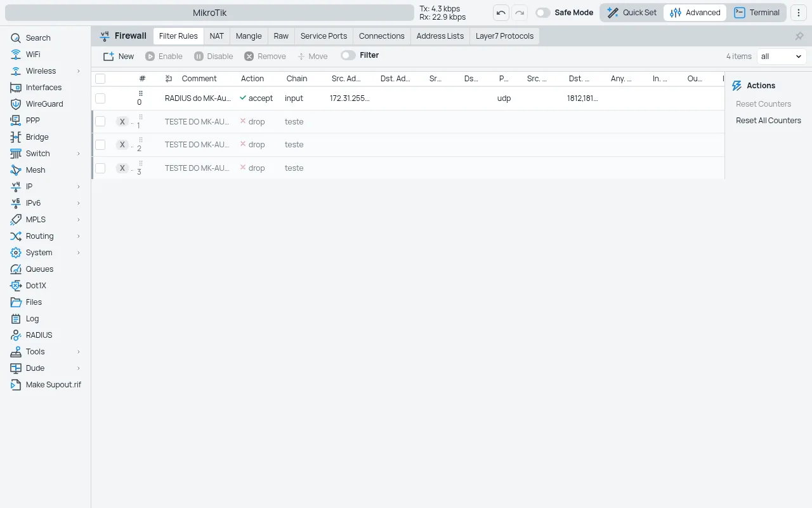Screen dimensions: 812x508
Task: Open the PPP menu
Action: pyautogui.click(x=32, y=121)
